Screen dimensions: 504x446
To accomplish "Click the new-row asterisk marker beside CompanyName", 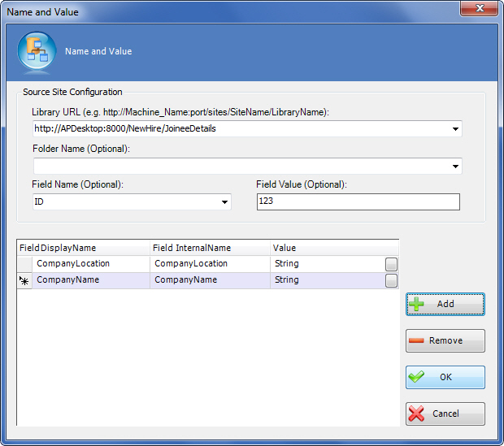I will tap(24, 280).
